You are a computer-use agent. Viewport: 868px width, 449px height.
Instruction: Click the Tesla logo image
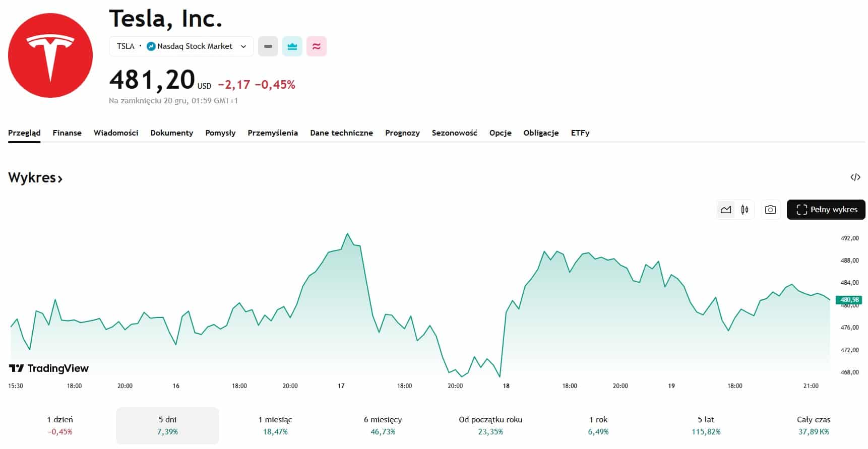coord(50,55)
